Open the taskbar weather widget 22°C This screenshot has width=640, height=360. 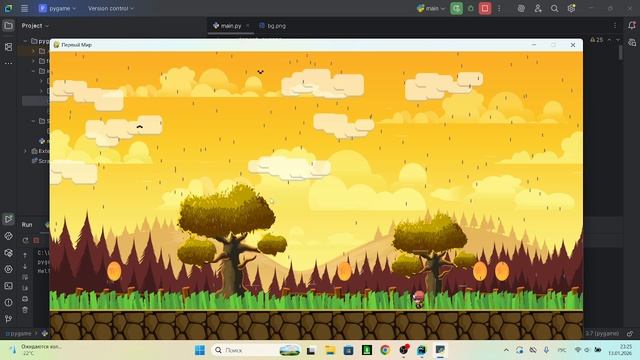(36, 350)
